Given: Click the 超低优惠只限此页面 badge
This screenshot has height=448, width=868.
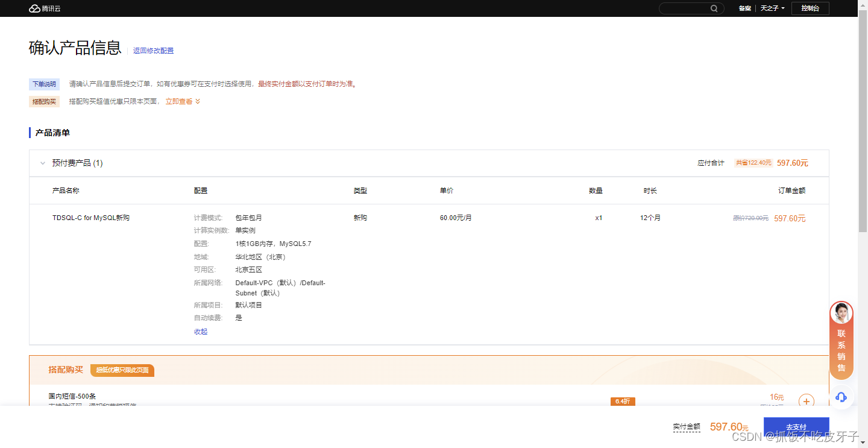Looking at the screenshot, I should (x=122, y=370).
